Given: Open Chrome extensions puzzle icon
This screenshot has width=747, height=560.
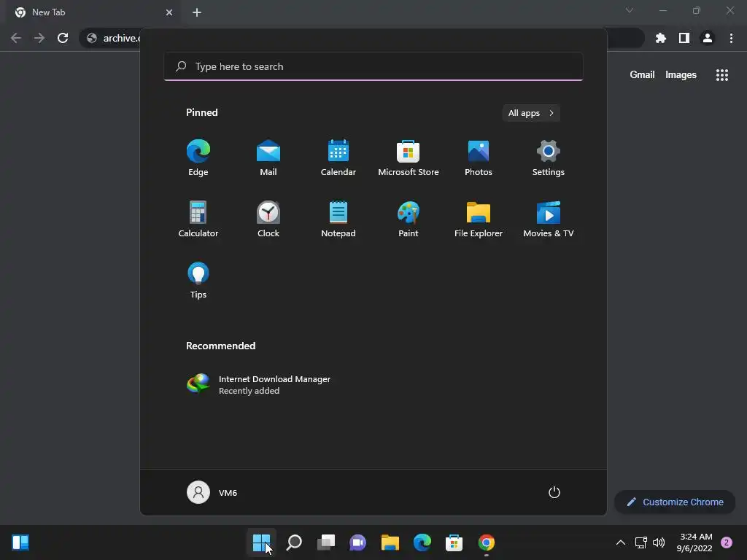Looking at the screenshot, I should tap(661, 38).
